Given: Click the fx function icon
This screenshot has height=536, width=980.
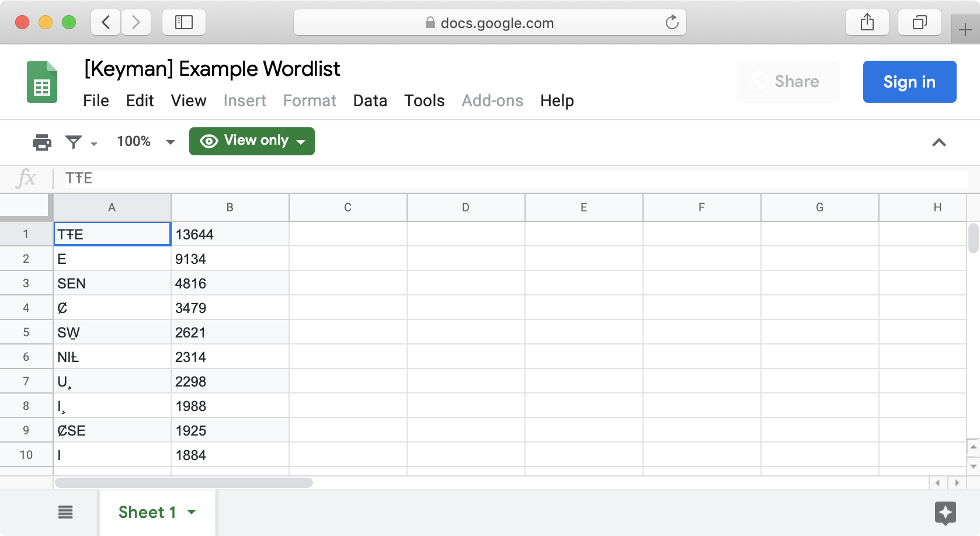Looking at the screenshot, I should (x=26, y=178).
